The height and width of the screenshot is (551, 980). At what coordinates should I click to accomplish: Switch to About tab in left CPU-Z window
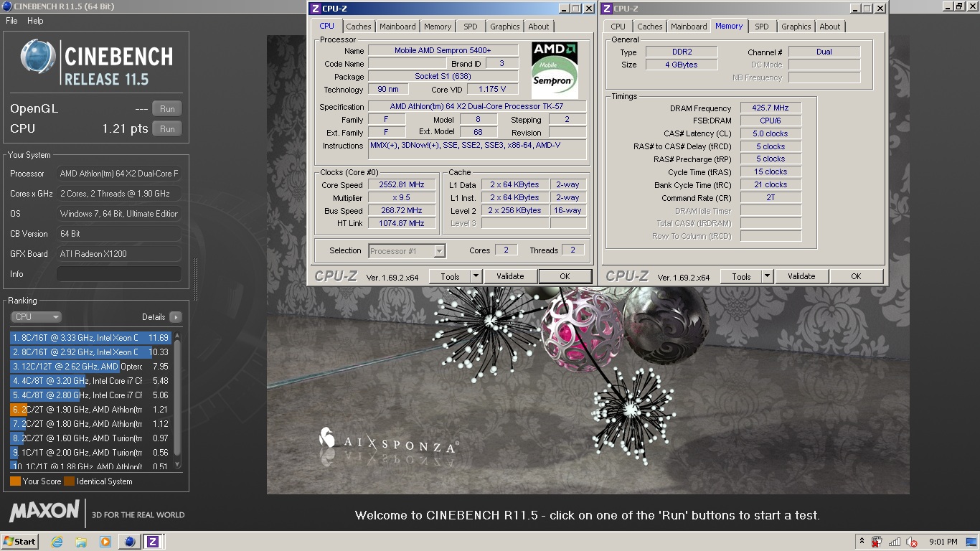coord(539,27)
